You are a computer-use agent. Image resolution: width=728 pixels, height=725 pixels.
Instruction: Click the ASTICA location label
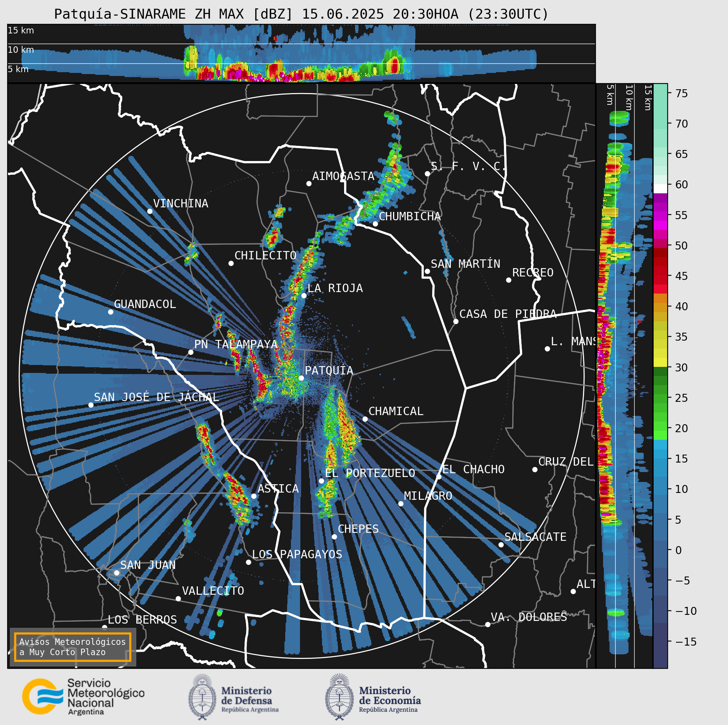point(278,489)
